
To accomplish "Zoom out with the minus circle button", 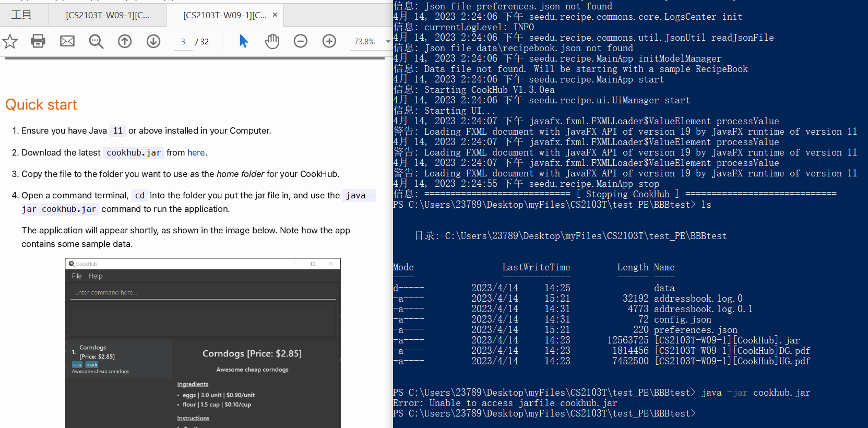I will (x=301, y=41).
